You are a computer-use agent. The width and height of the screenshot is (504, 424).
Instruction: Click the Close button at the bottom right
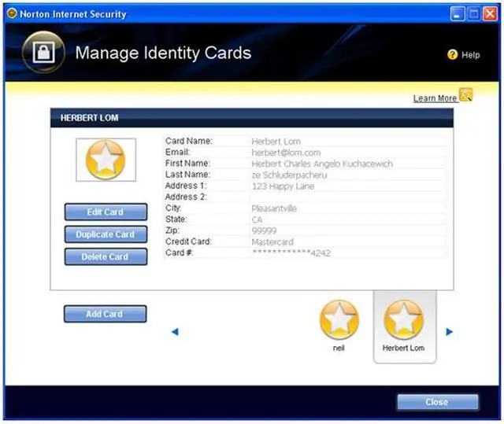(x=436, y=402)
